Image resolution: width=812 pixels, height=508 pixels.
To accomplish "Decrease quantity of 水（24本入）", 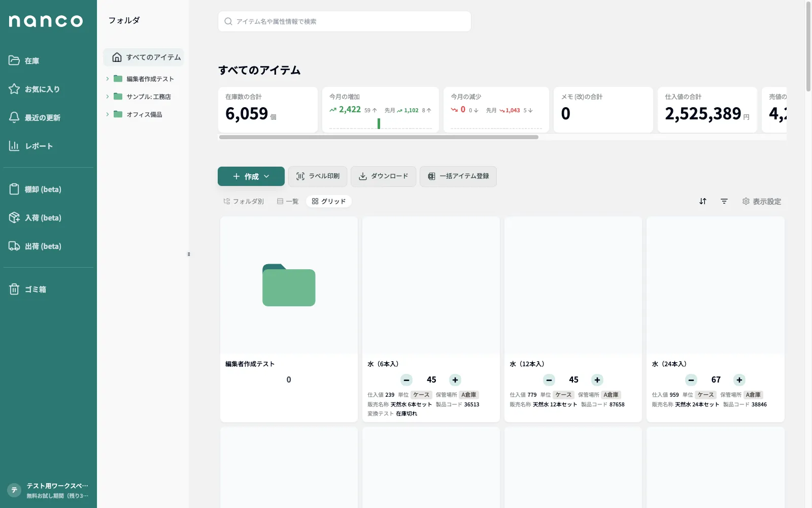I will [x=691, y=380].
